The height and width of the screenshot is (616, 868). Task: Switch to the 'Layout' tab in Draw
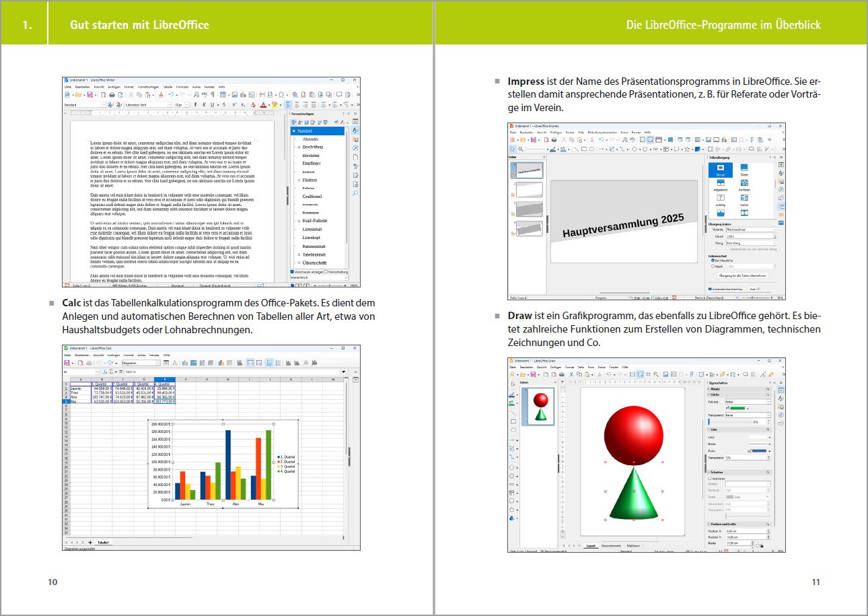click(x=591, y=545)
